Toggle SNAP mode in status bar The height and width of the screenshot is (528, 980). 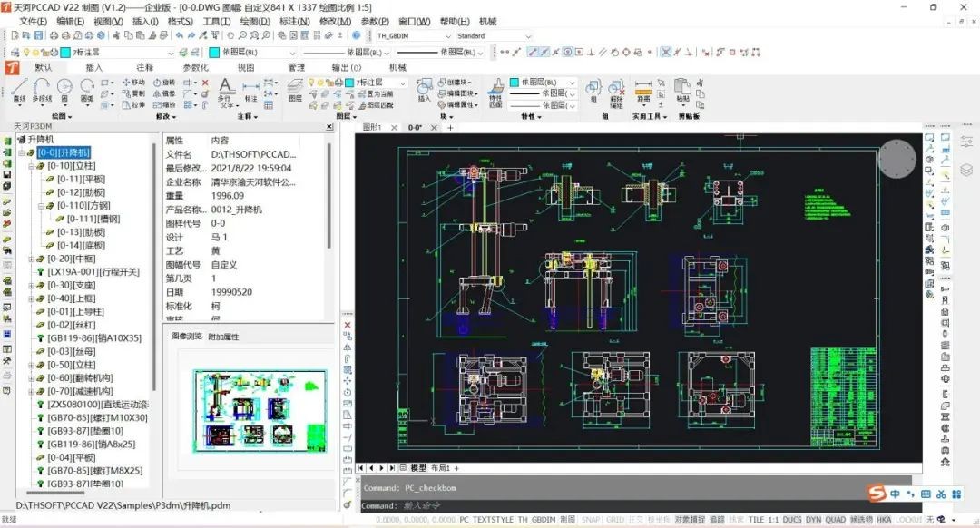(591, 520)
